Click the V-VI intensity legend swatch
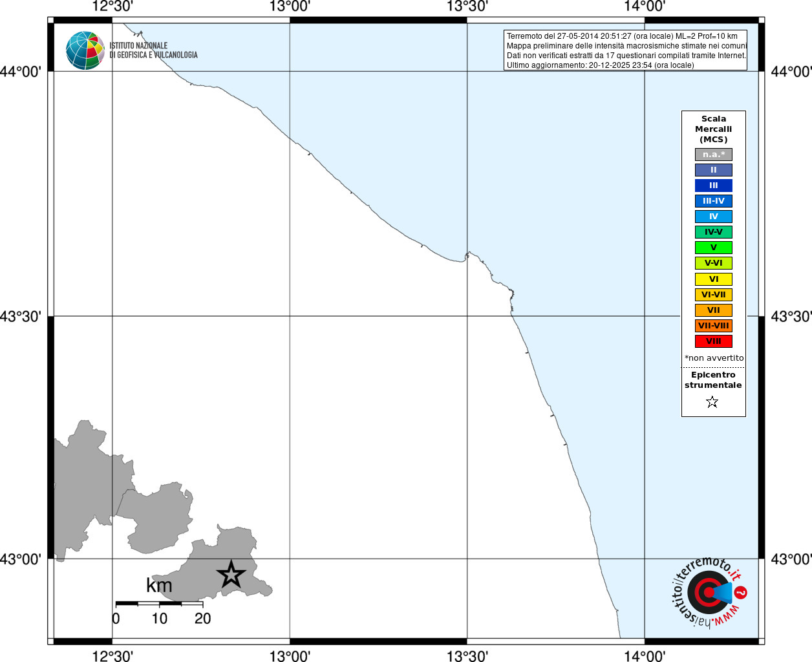The height and width of the screenshot is (662, 812). 713,263
